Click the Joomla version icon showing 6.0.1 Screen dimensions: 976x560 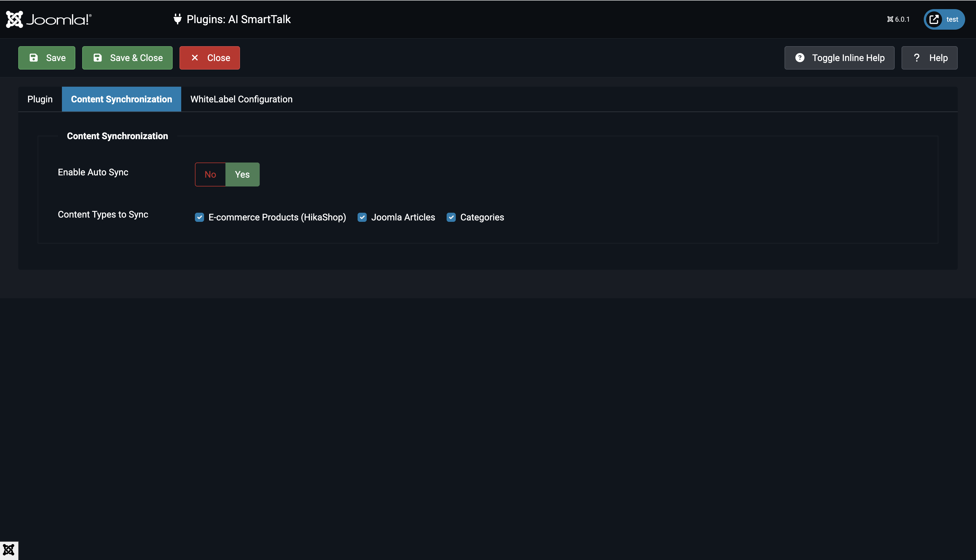(x=890, y=19)
